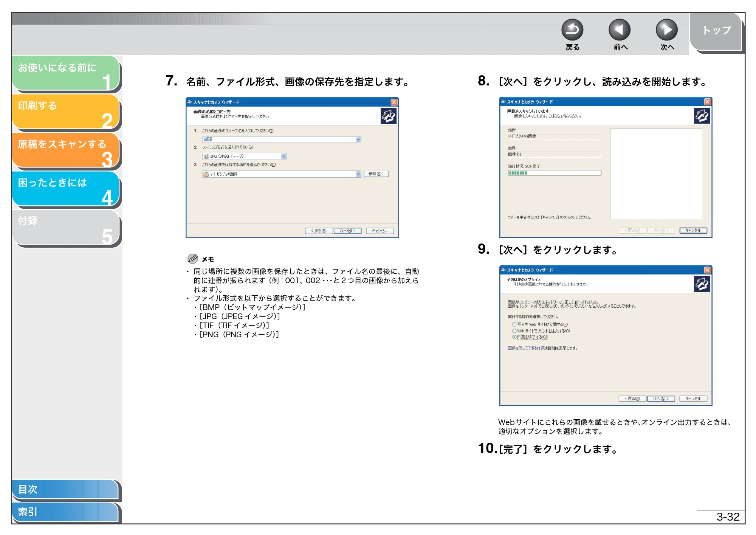
Task: Open the 目次 contents button
Action: (65, 489)
